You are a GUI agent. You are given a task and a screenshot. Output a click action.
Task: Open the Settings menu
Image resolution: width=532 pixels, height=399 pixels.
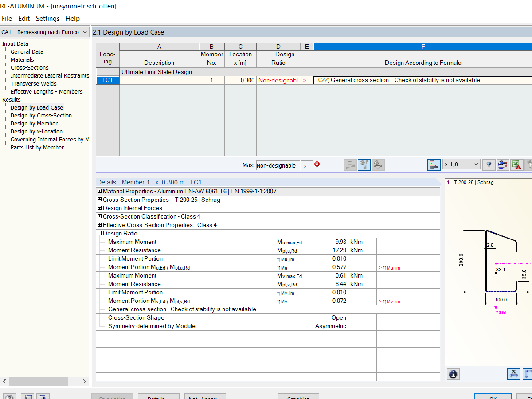[47, 19]
